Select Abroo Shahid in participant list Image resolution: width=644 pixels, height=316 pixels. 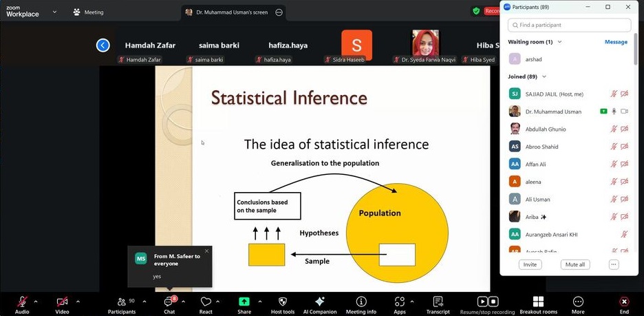point(569,147)
